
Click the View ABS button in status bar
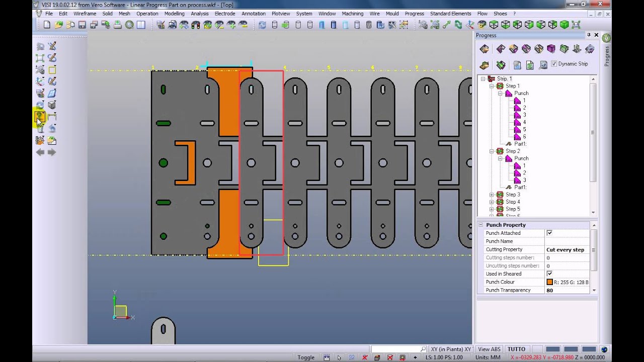pyautogui.click(x=489, y=349)
